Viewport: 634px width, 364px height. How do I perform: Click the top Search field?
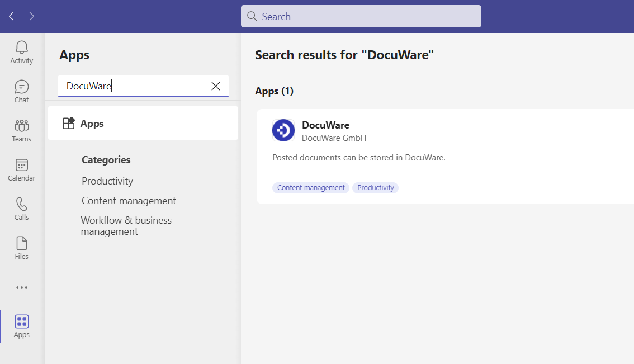(361, 16)
